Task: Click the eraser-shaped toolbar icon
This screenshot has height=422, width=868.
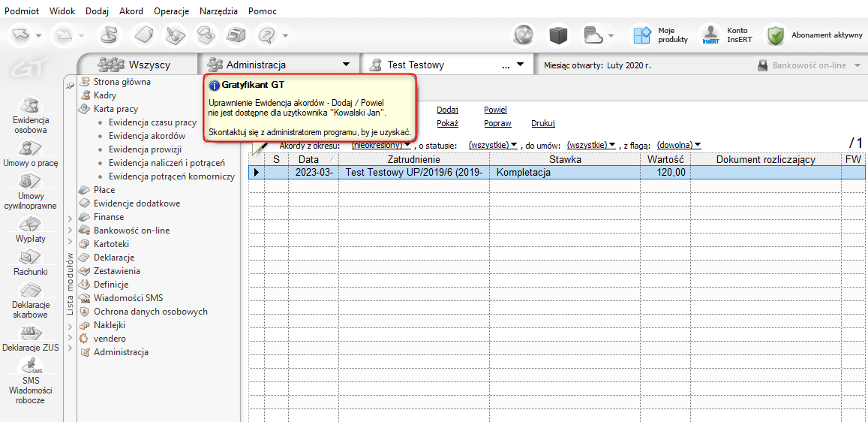Action: (143, 35)
